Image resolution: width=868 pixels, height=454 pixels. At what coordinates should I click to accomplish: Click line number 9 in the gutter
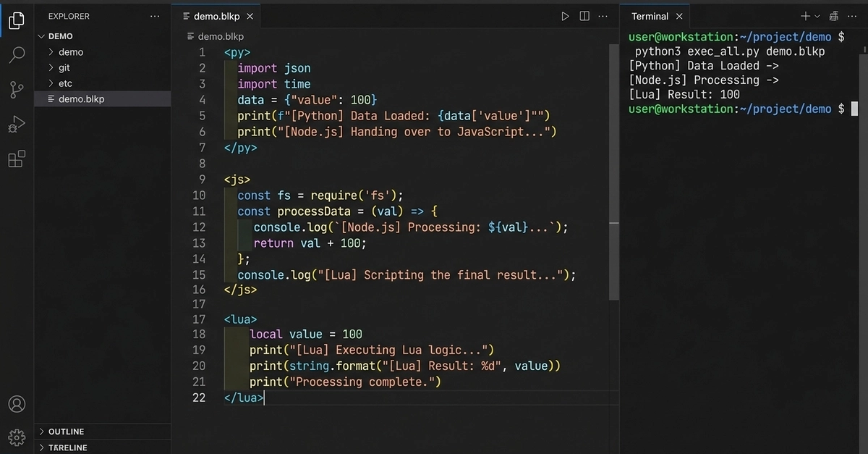click(202, 179)
